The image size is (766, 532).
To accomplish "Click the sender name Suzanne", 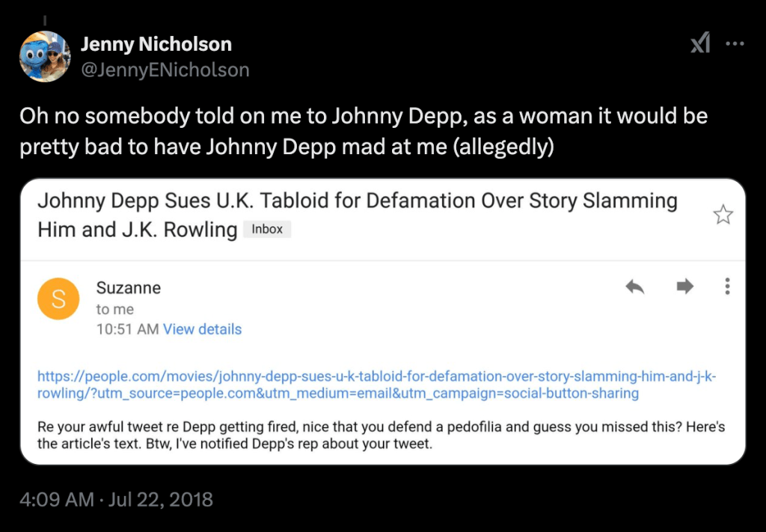I will click(129, 288).
